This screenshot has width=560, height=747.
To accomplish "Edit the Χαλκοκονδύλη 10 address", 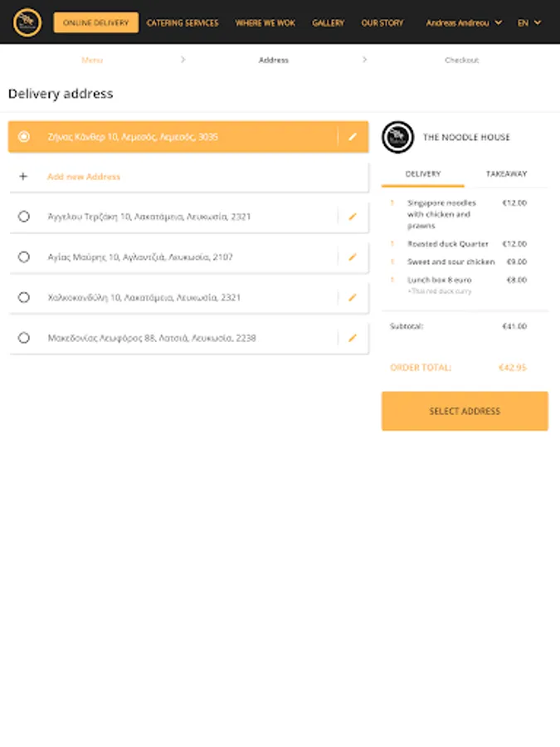I will [353, 297].
